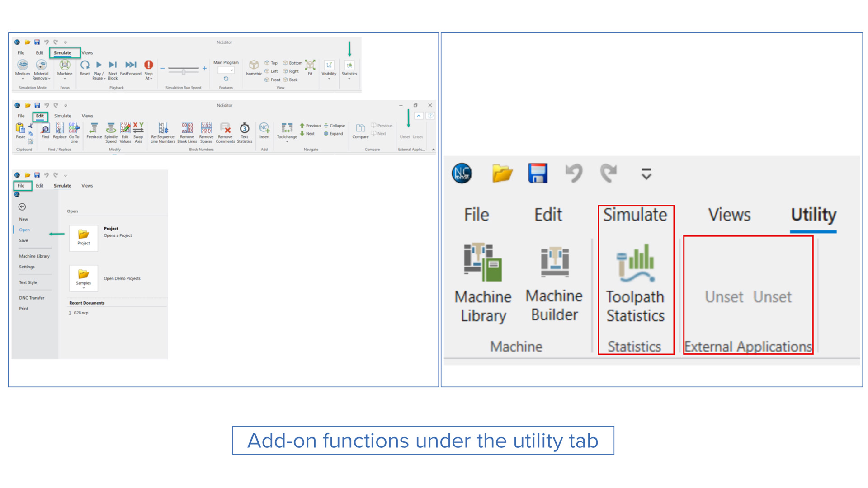Click the Remove Comments icon

coord(225,128)
